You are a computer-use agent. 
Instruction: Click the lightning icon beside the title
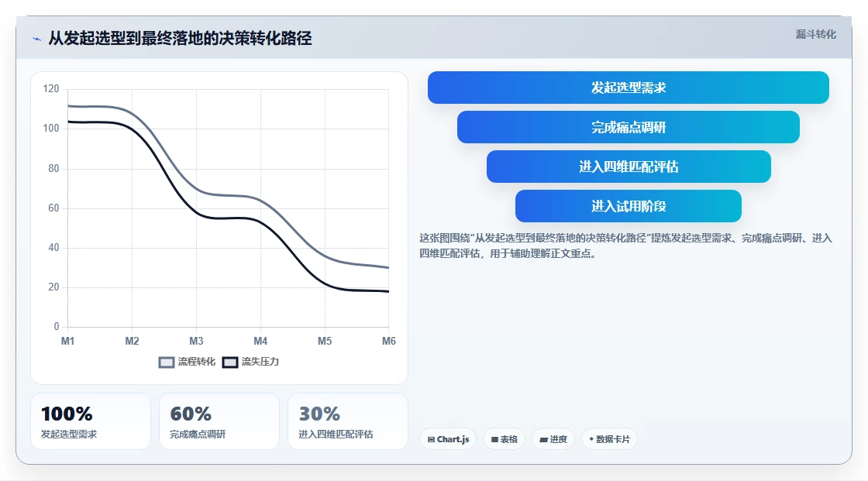[37, 39]
